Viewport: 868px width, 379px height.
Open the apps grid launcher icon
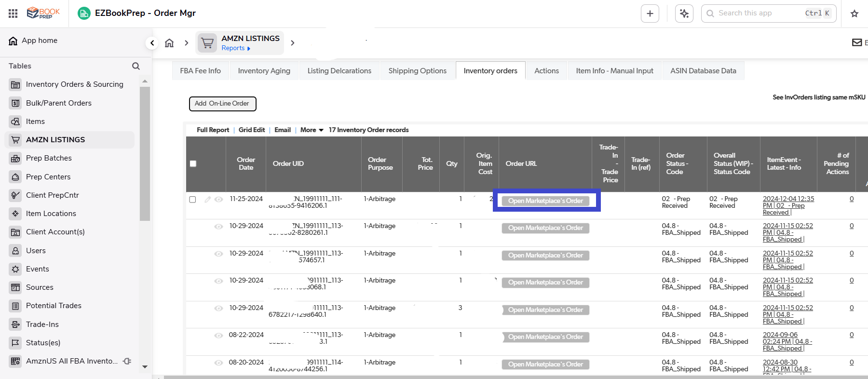point(13,14)
